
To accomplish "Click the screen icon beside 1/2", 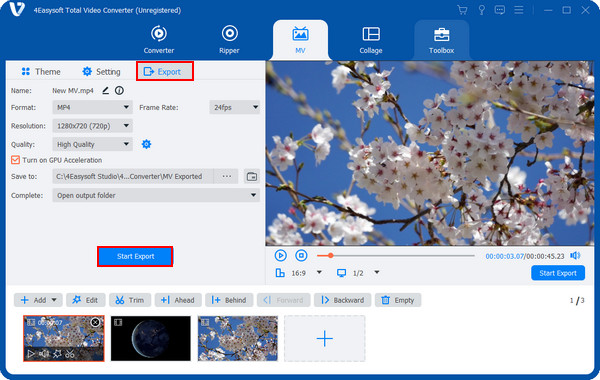I will (341, 273).
